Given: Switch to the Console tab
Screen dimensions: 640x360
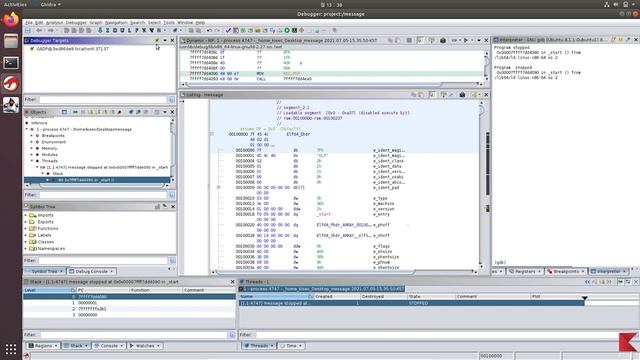Looking at the screenshot, I should (x=109, y=346).
